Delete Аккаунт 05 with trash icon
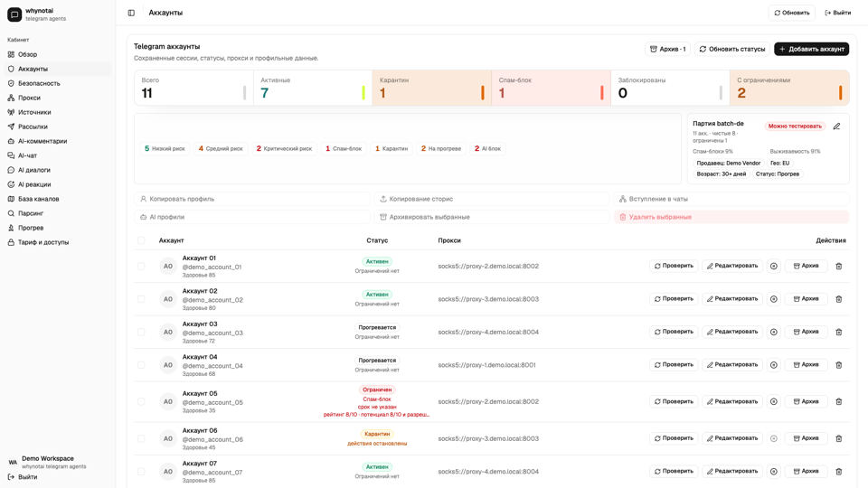This screenshot has height=488, width=868. 839,401
